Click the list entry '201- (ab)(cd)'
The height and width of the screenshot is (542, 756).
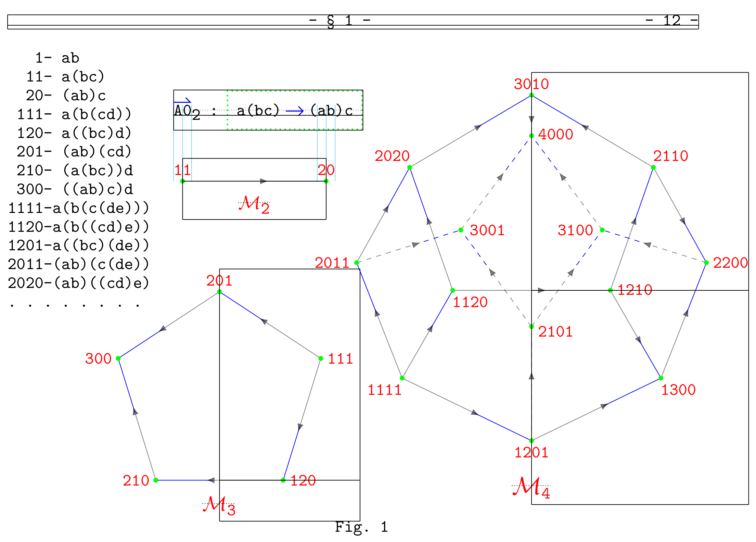[74, 152]
